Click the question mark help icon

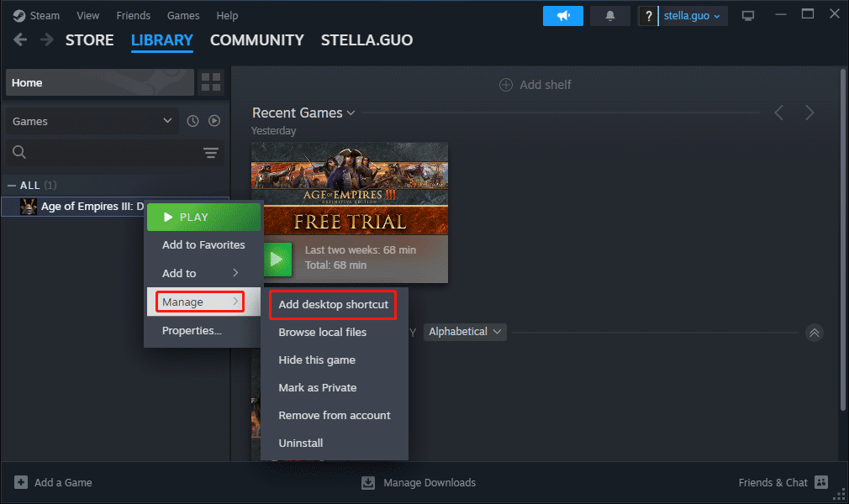tap(648, 16)
